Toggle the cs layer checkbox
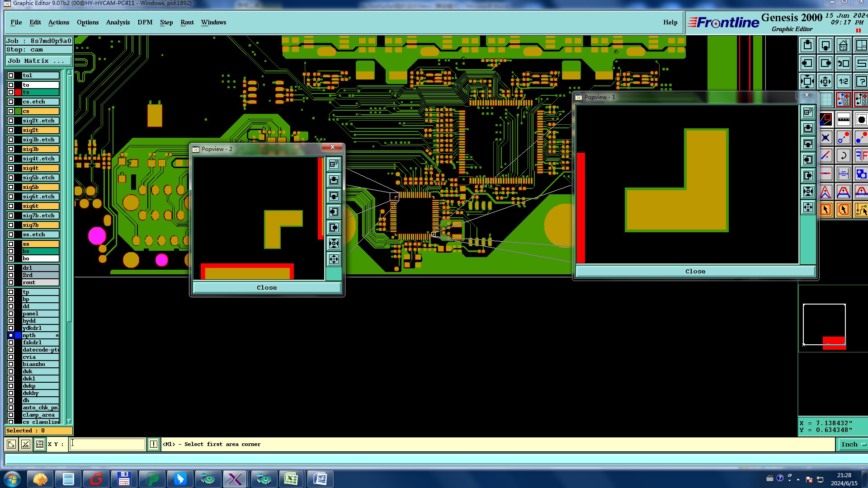 point(11,111)
